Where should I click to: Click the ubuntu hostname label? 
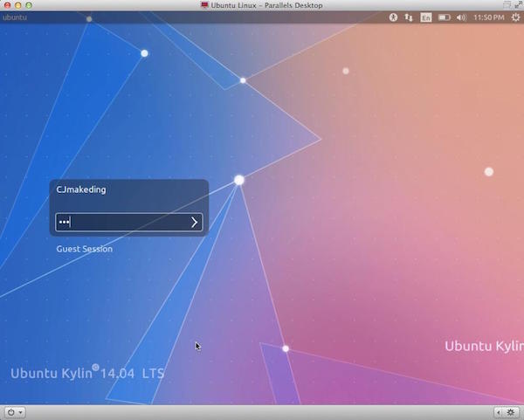click(15, 17)
